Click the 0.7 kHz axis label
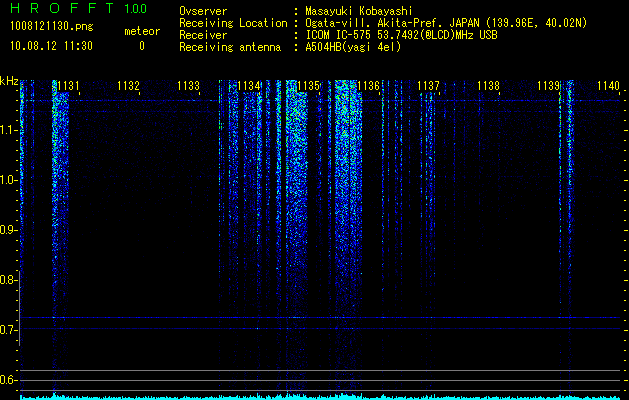This screenshot has width=629, height=400. (7, 330)
